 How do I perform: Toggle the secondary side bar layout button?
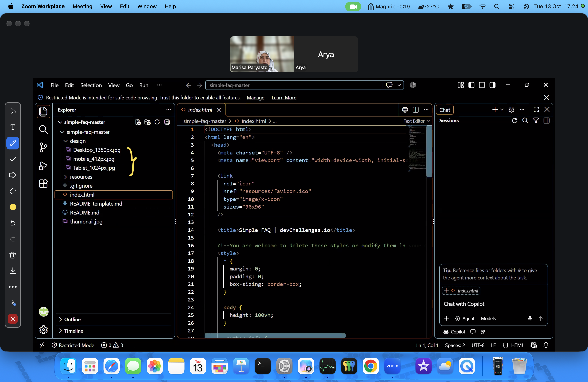click(x=492, y=85)
